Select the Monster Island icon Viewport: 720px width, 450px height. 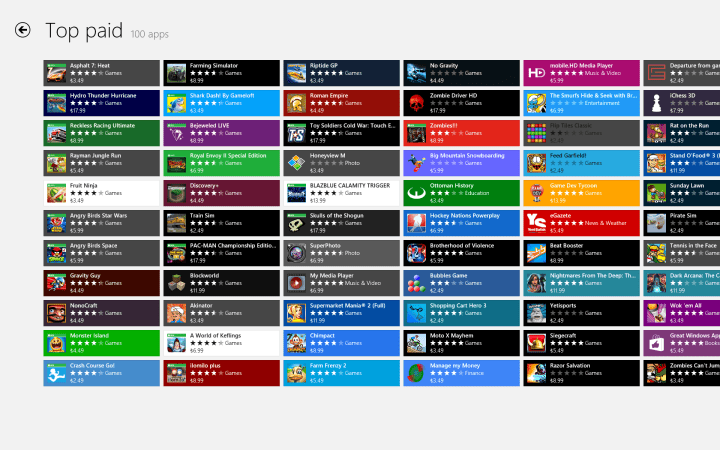(x=56, y=343)
